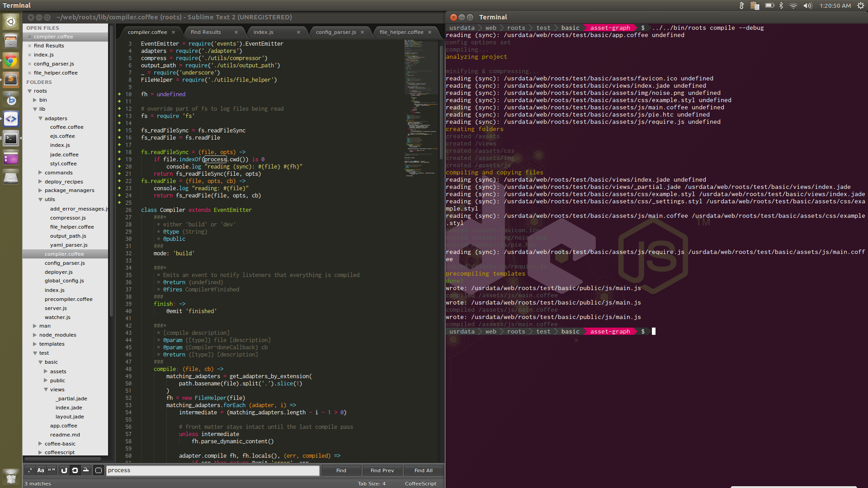
Task: Close the config_parser.js editor tab
Action: pyautogui.click(x=362, y=32)
